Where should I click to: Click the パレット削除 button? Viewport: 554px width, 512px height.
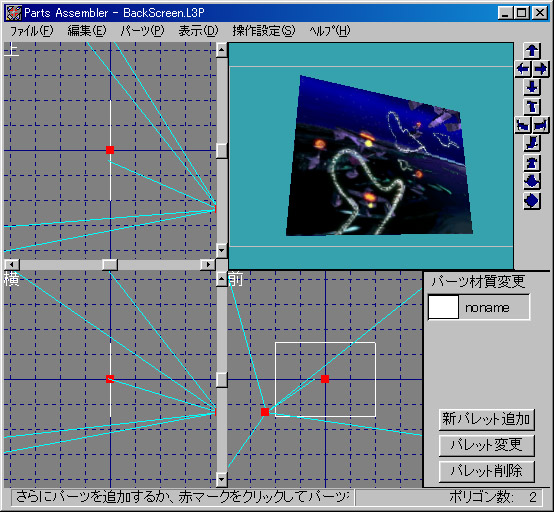coord(486,471)
